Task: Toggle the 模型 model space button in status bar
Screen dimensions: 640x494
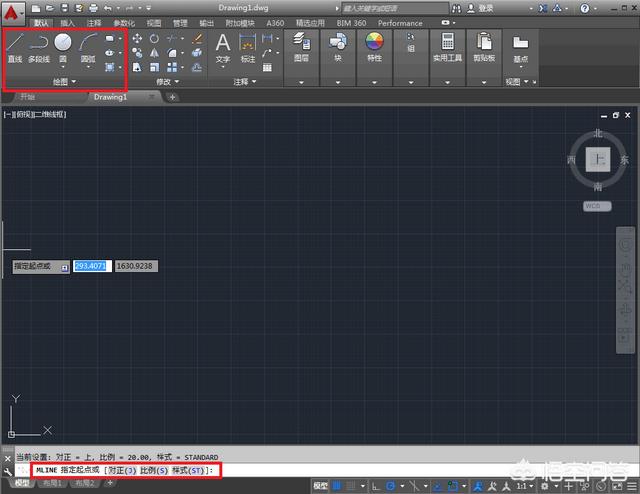Action: pos(320,486)
